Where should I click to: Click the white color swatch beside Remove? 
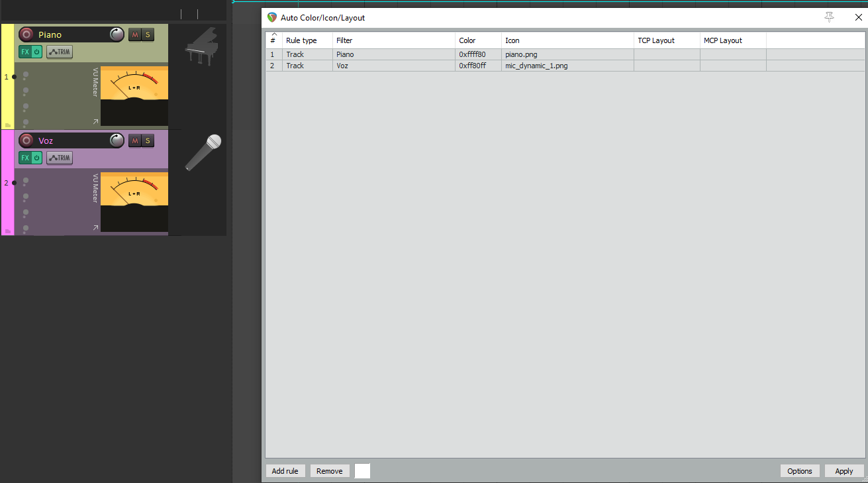(x=362, y=471)
